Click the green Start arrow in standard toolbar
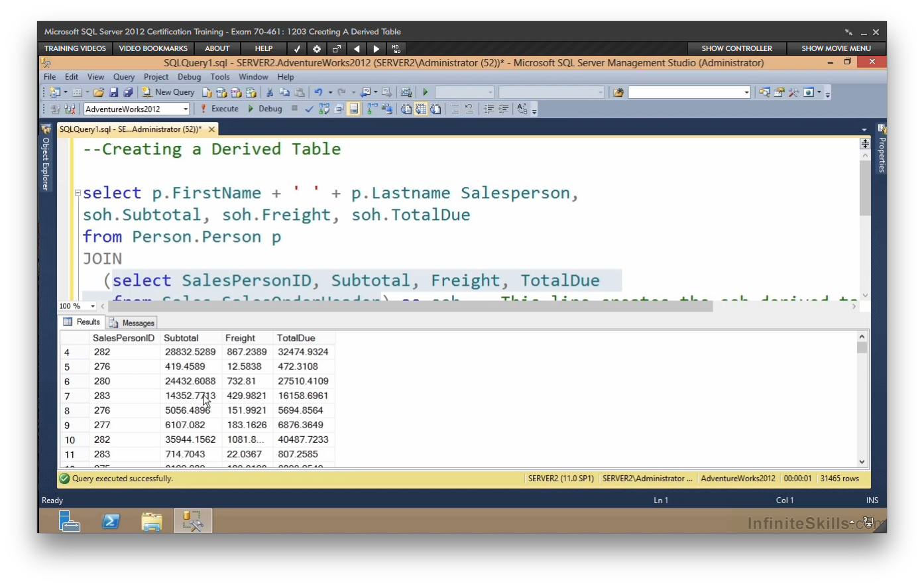Image resolution: width=924 pixels, height=586 pixels. [x=426, y=92]
